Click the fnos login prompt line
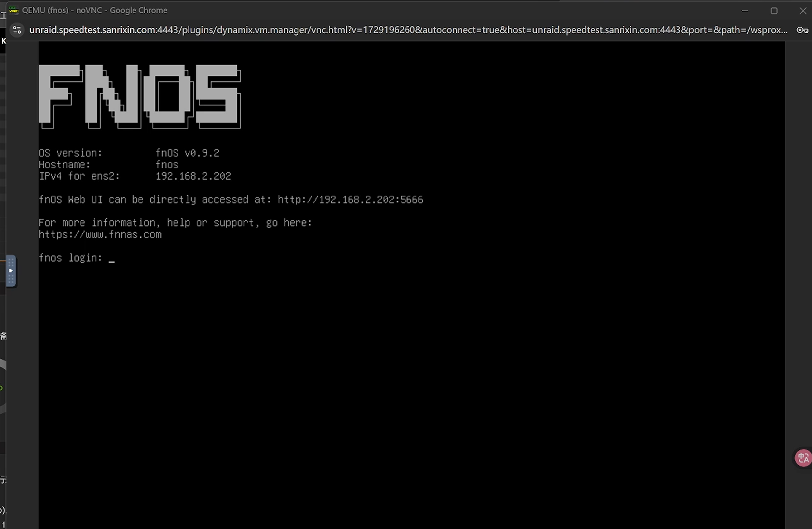This screenshot has width=812, height=529. click(77, 258)
